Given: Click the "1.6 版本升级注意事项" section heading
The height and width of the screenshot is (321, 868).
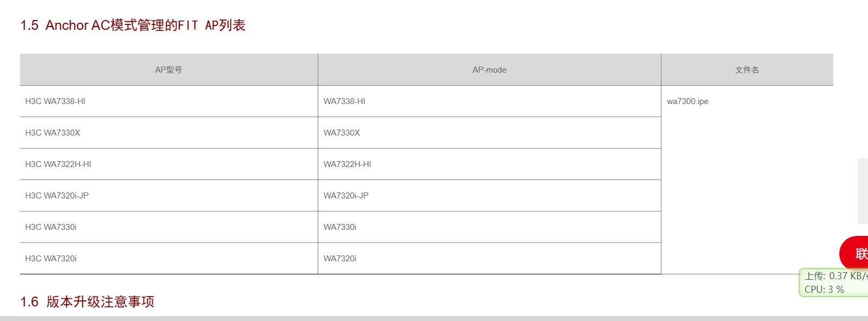Looking at the screenshot, I should [x=87, y=301].
